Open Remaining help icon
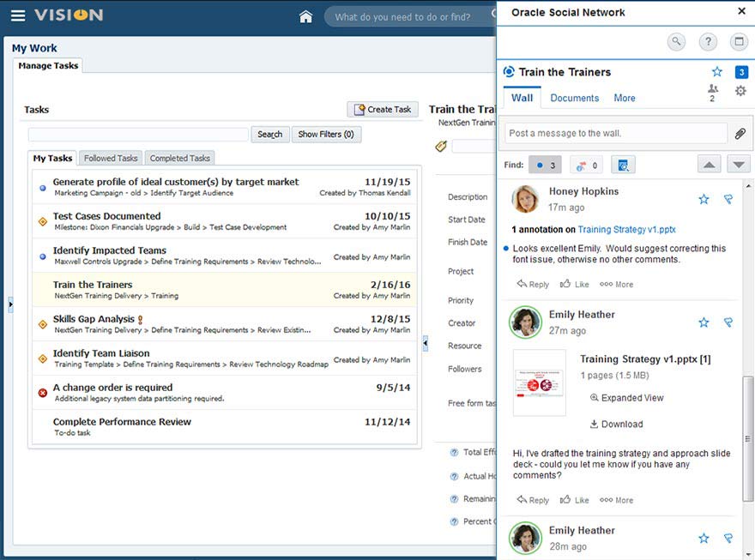The width and height of the screenshot is (755, 560). [454, 499]
